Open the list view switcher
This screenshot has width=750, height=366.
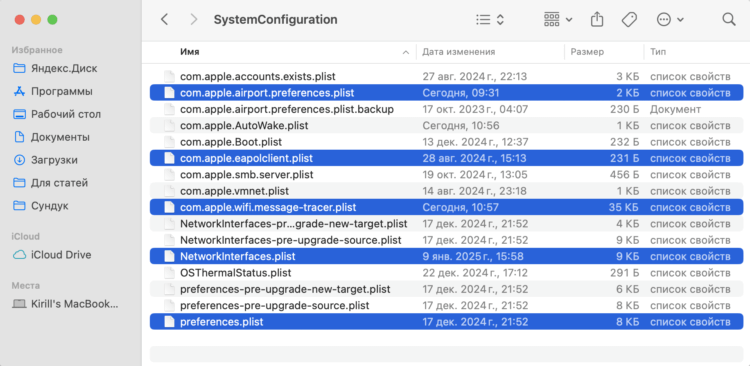490,20
